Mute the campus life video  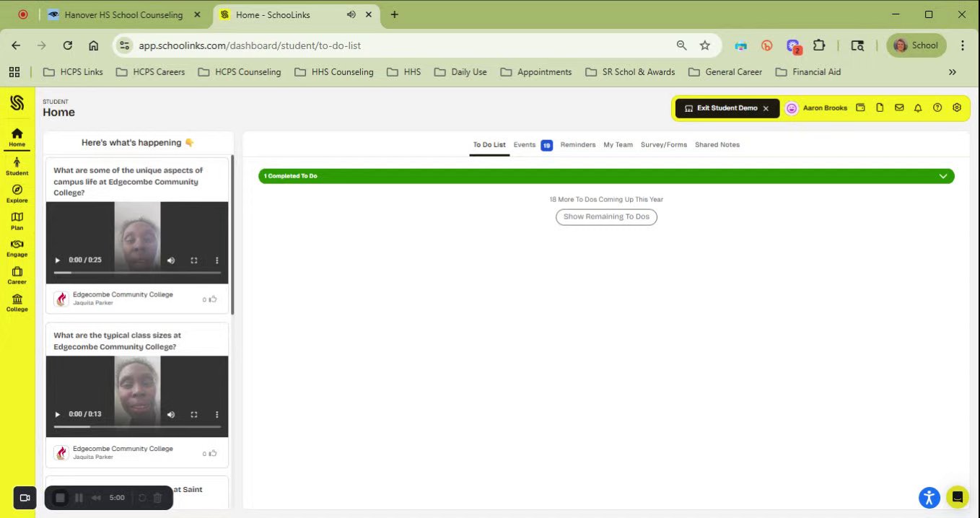(x=171, y=260)
